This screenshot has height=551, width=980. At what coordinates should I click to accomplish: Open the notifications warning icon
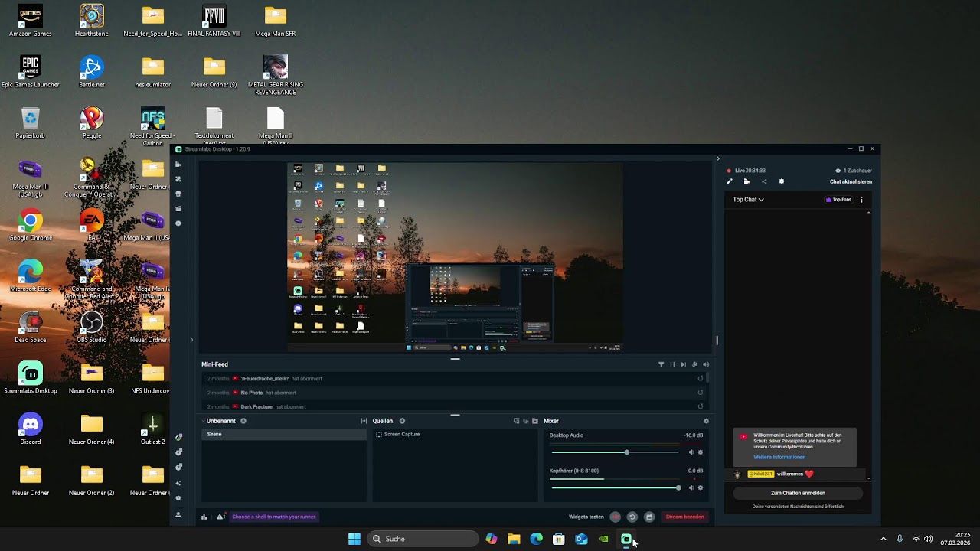click(220, 517)
